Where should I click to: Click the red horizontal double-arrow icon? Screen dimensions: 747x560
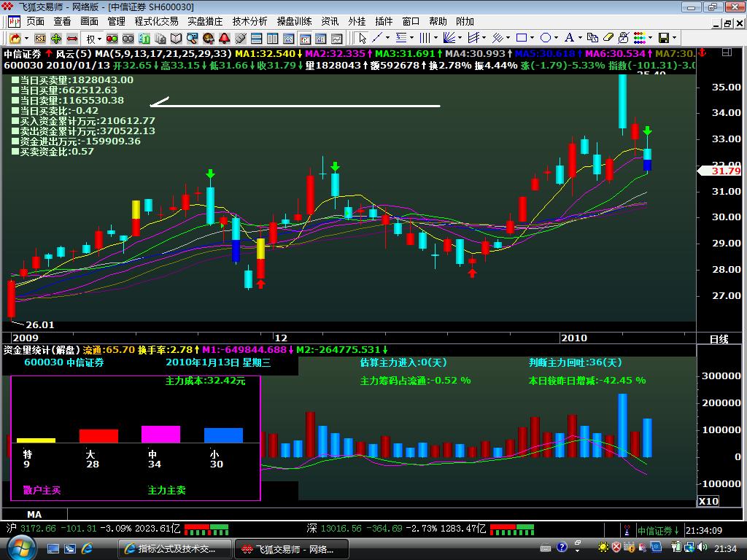point(72,38)
